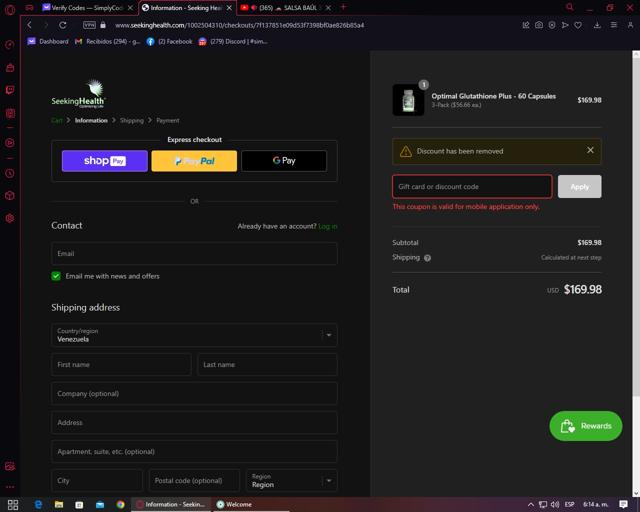Click the snapshot camera icon in toolbar

tap(539, 25)
